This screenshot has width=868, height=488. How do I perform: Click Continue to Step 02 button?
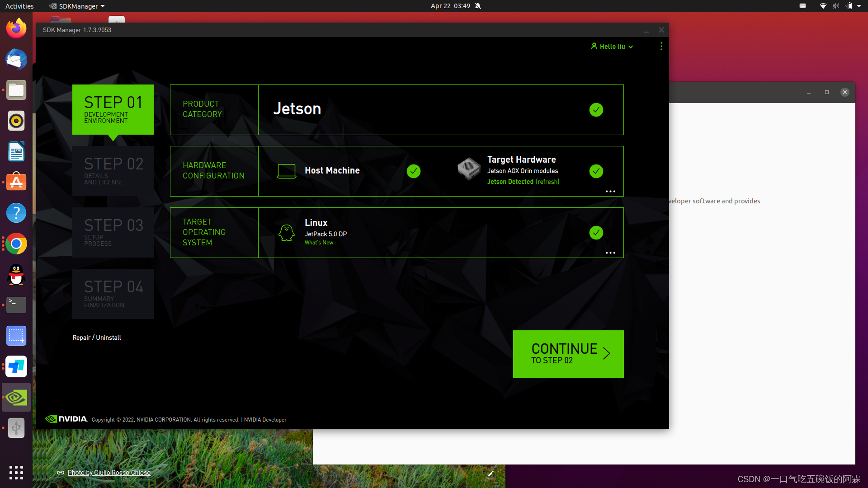pyautogui.click(x=568, y=354)
